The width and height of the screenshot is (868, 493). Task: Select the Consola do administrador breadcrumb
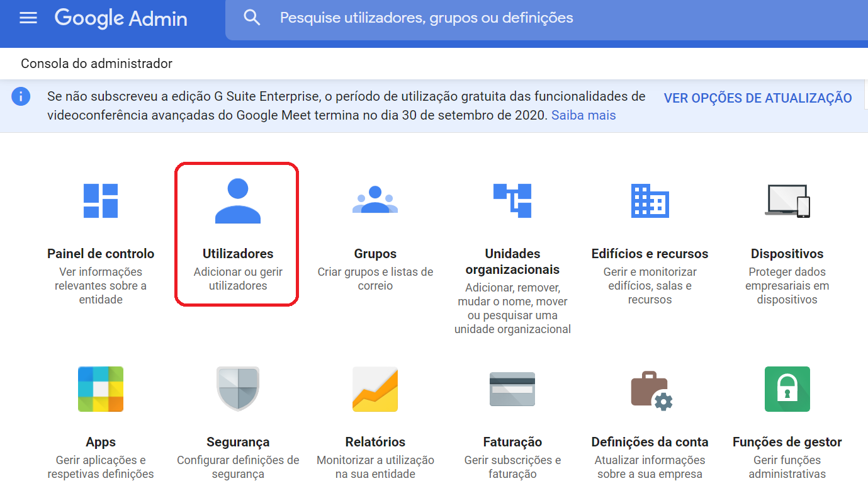(x=96, y=64)
